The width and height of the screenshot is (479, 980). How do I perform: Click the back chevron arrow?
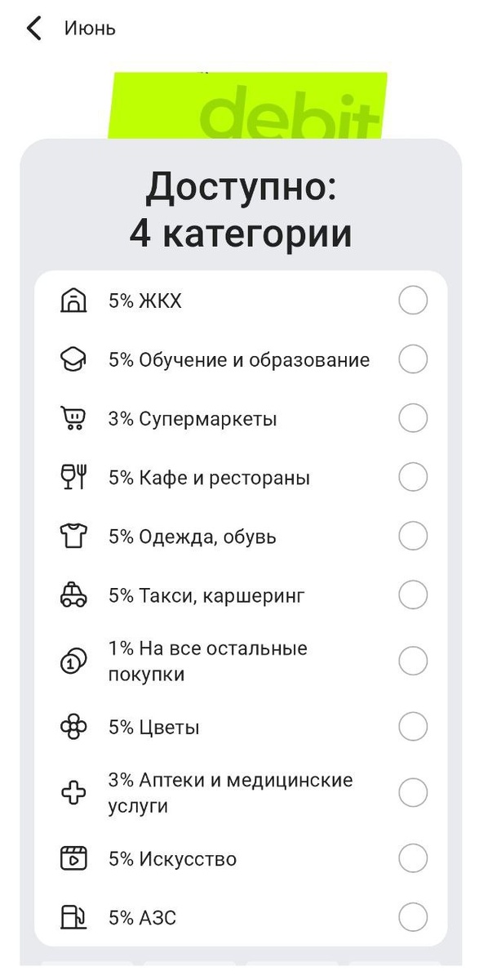click(x=33, y=28)
